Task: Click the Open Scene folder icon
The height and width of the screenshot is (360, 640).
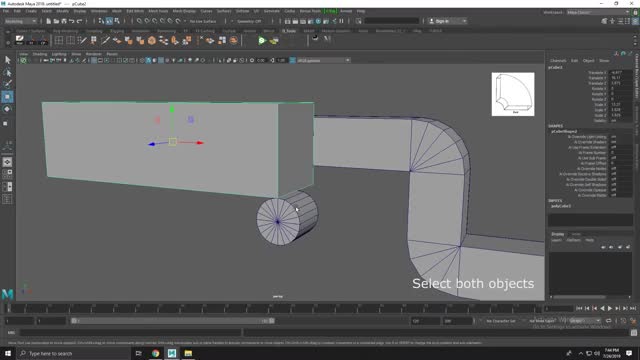Action: pyautogui.click(x=56, y=21)
